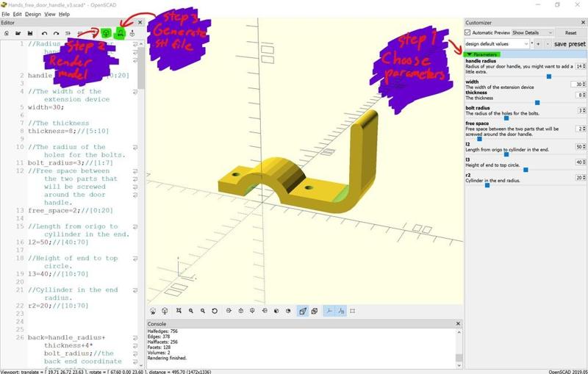Click the plus add preset button
This screenshot has height=374, width=588.
pos(538,44)
